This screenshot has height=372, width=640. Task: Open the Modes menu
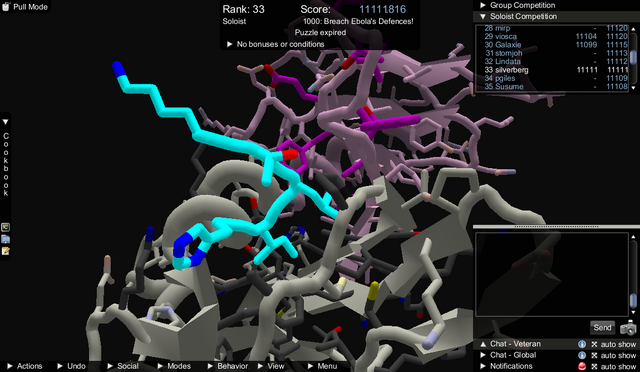[174, 366]
